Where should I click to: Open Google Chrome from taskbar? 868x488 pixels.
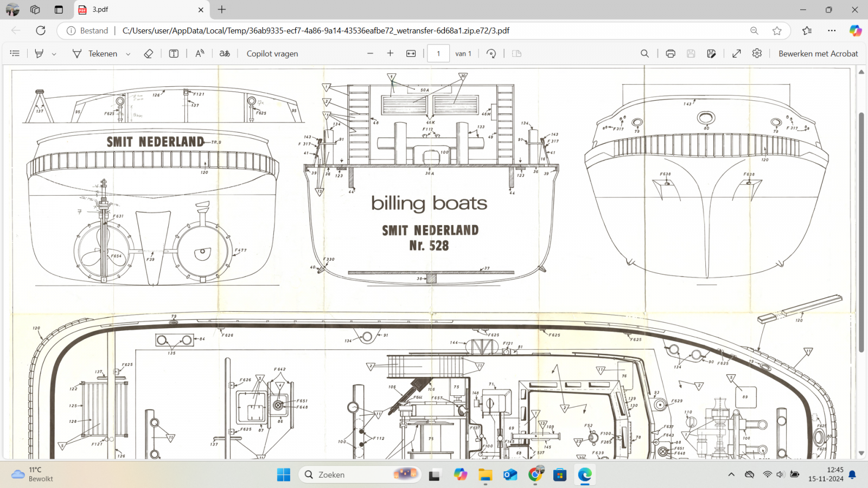535,474
